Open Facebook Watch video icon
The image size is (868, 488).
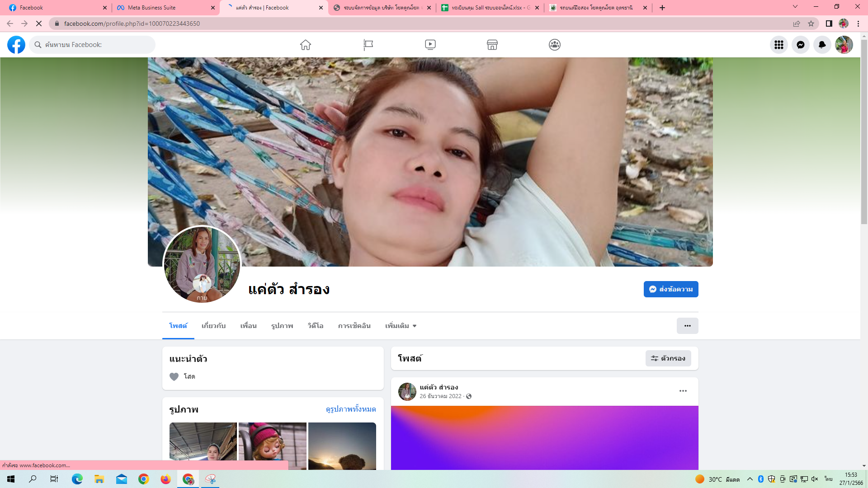click(x=430, y=45)
